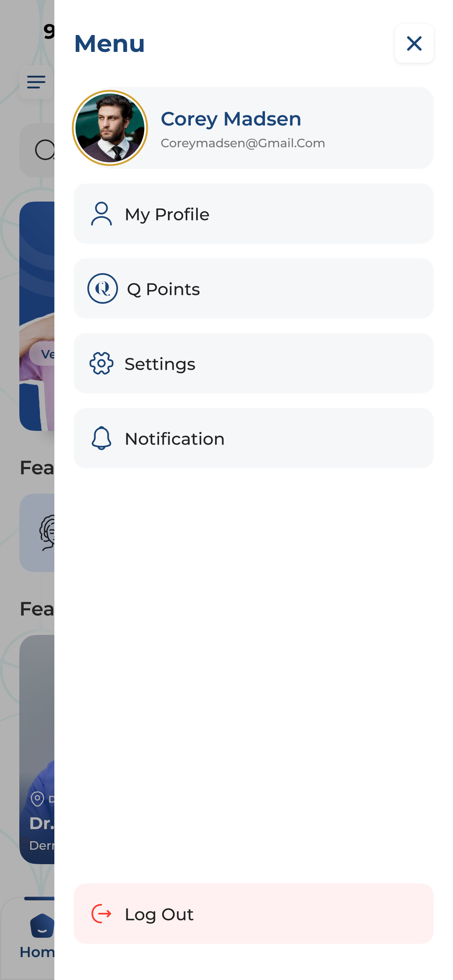
Task: Click the search magnifier icon in background
Action: (x=45, y=150)
